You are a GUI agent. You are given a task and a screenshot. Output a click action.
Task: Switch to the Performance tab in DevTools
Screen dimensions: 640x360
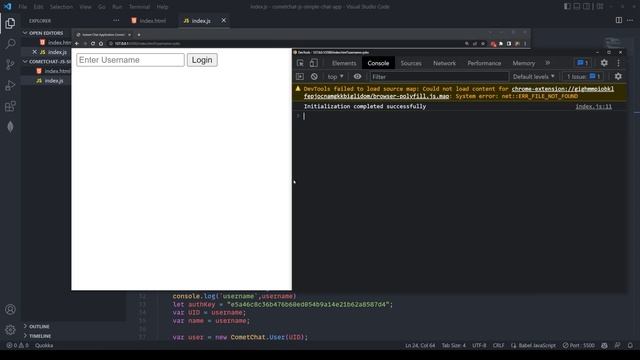[x=484, y=63]
